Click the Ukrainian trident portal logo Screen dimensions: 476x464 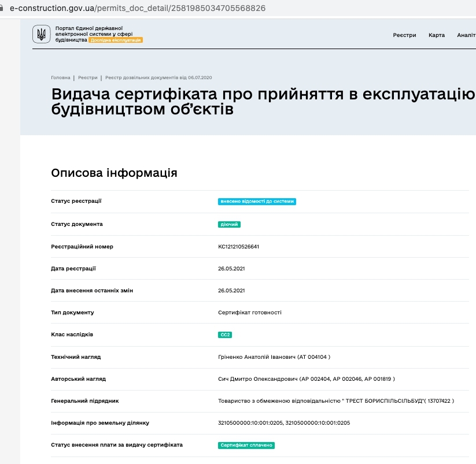[42, 34]
